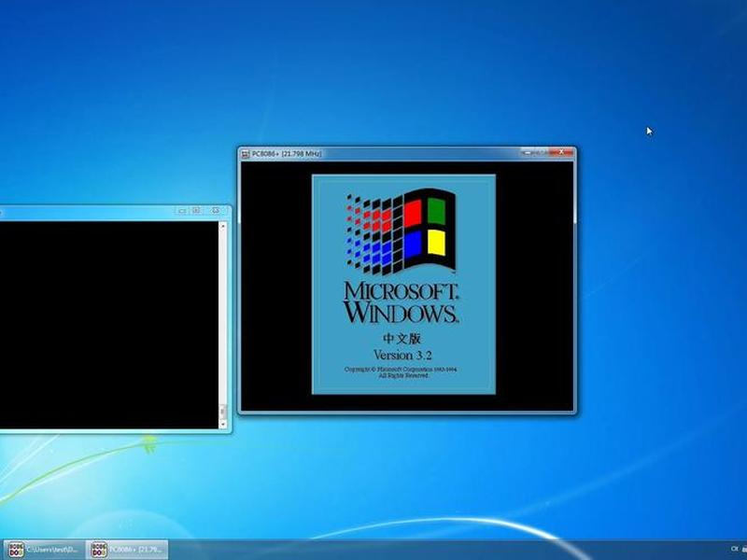Click the CK text in system tray
The height and width of the screenshot is (560, 747).
point(734,549)
